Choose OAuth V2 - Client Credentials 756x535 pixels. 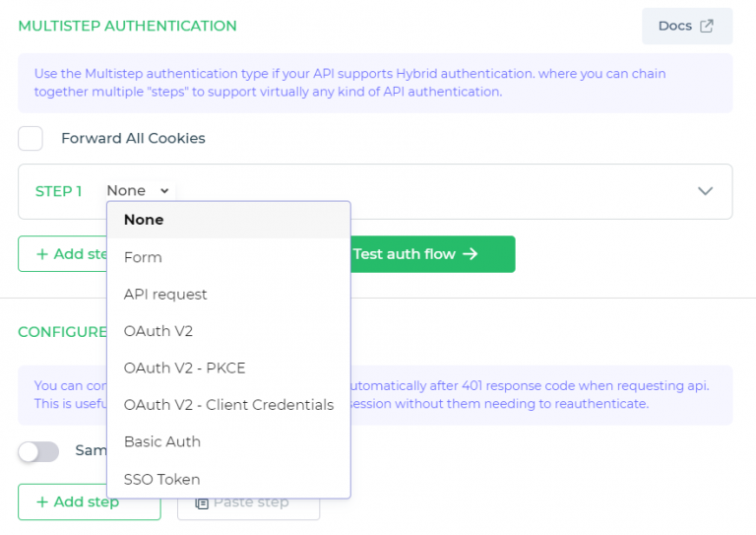pos(228,405)
